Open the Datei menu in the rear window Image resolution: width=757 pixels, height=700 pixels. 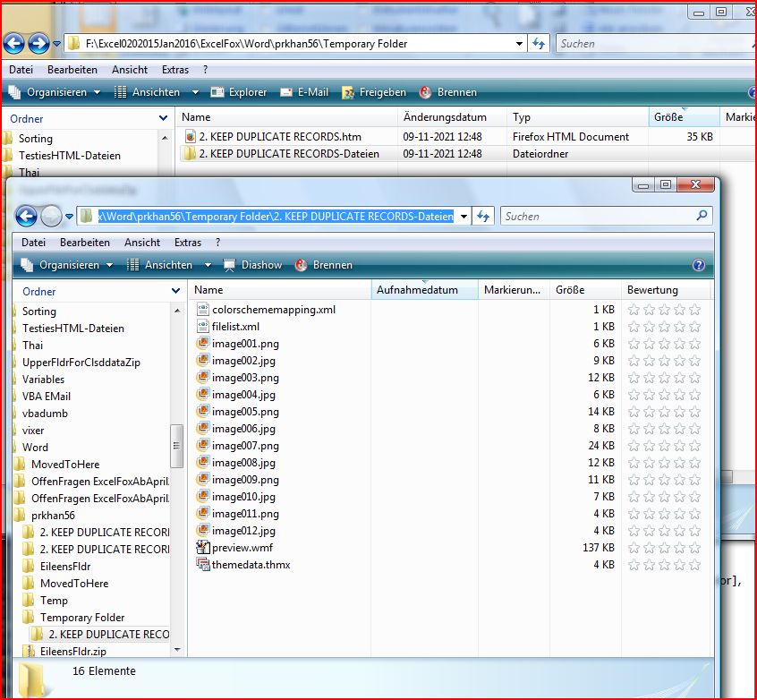point(21,70)
